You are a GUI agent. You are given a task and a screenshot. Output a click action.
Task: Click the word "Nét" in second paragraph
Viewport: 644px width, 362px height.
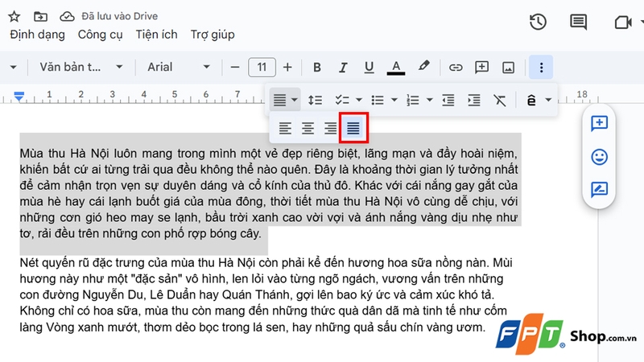(29, 263)
